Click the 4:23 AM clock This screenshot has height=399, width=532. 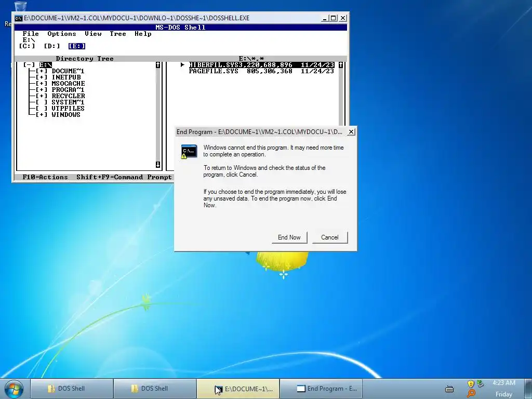[x=504, y=383]
